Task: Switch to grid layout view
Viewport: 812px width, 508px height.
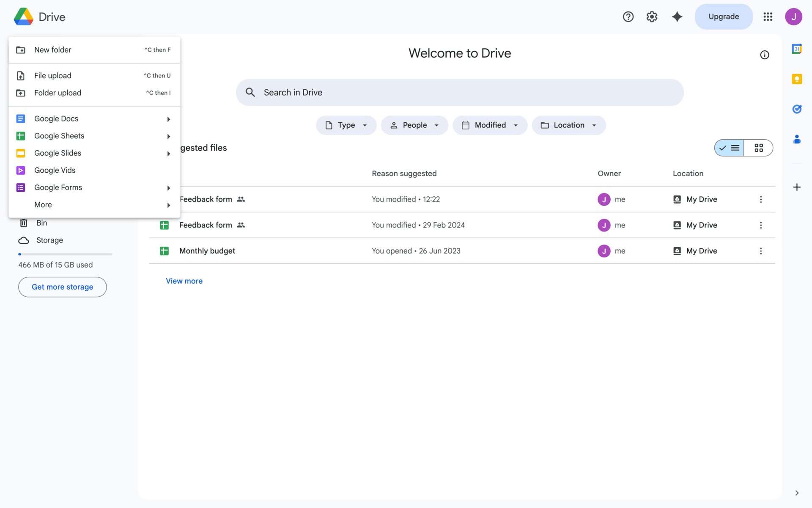Action: 759,148
